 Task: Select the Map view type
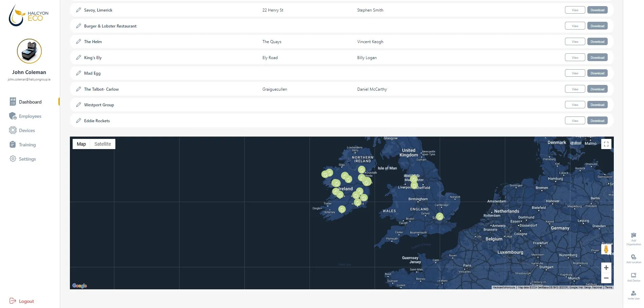point(81,144)
